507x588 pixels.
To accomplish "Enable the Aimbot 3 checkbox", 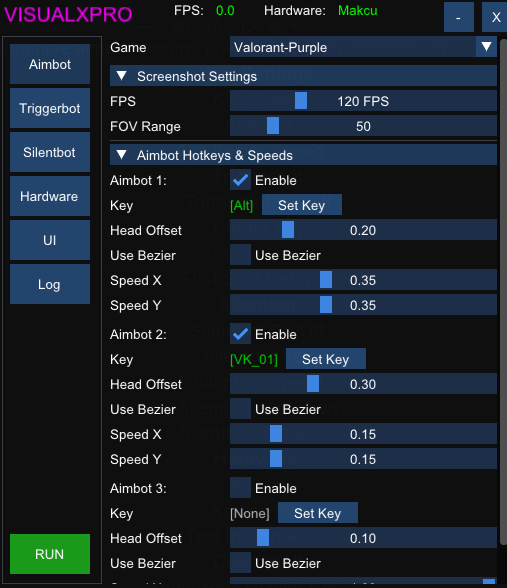I will (240, 488).
